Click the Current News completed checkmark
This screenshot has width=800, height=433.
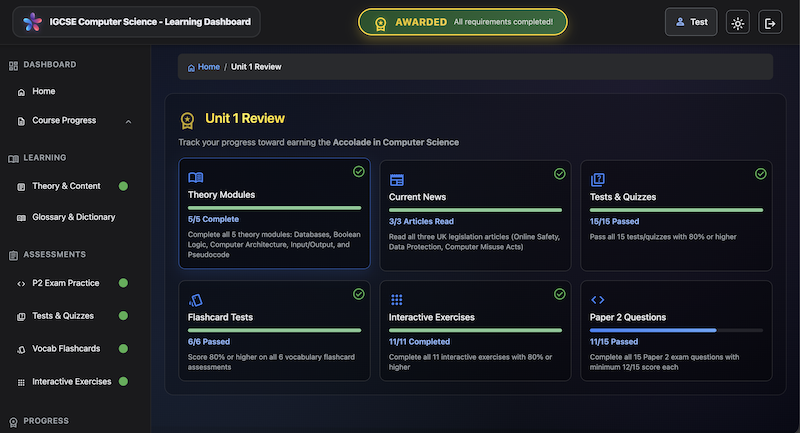[x=560, y=173]
